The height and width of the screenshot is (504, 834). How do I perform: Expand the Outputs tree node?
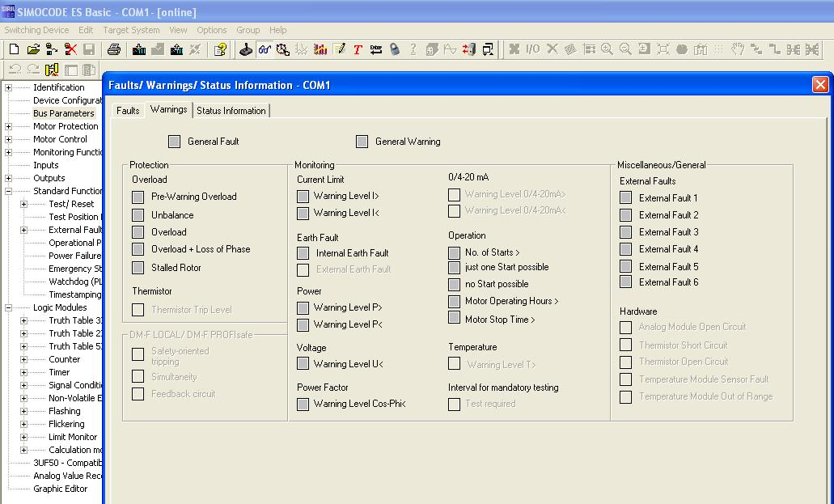(9, 178)
